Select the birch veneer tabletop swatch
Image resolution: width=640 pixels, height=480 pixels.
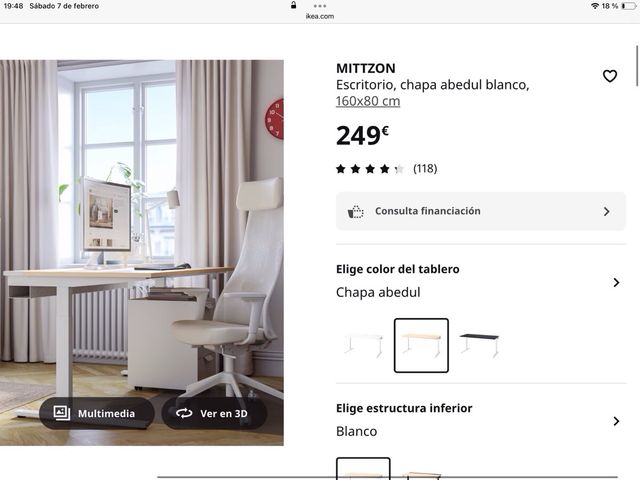[421, 345]
